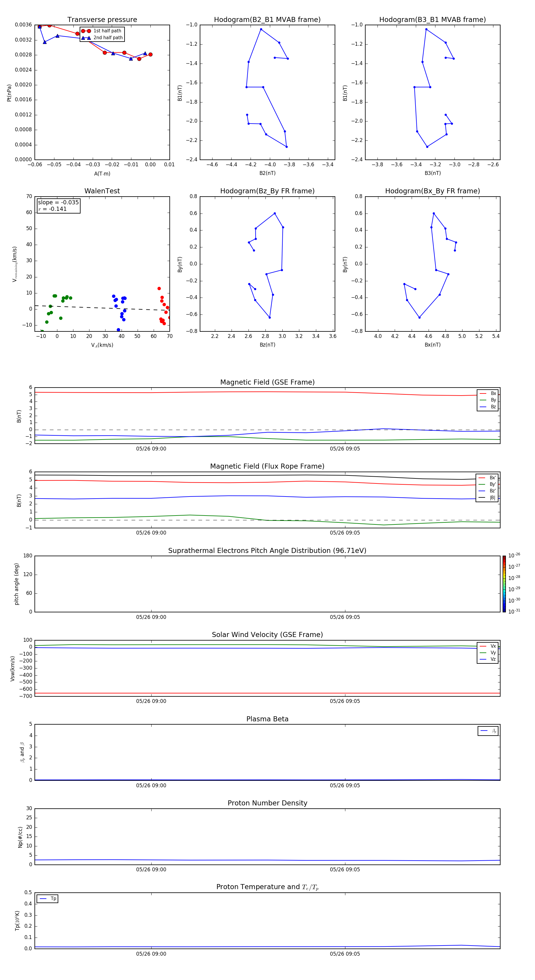Click the Transverse pressure plot title

click(102, 20)
